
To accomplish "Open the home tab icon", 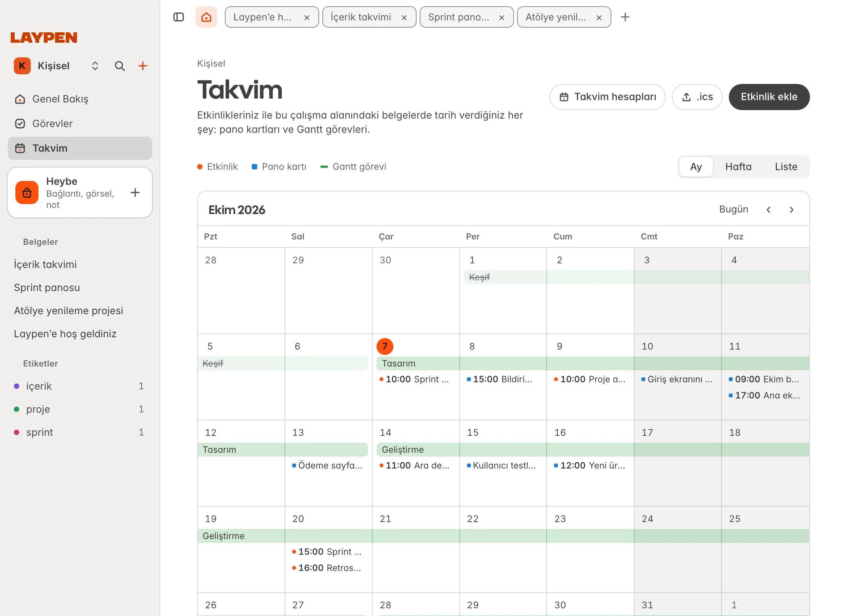I will (x=206, y=17).
